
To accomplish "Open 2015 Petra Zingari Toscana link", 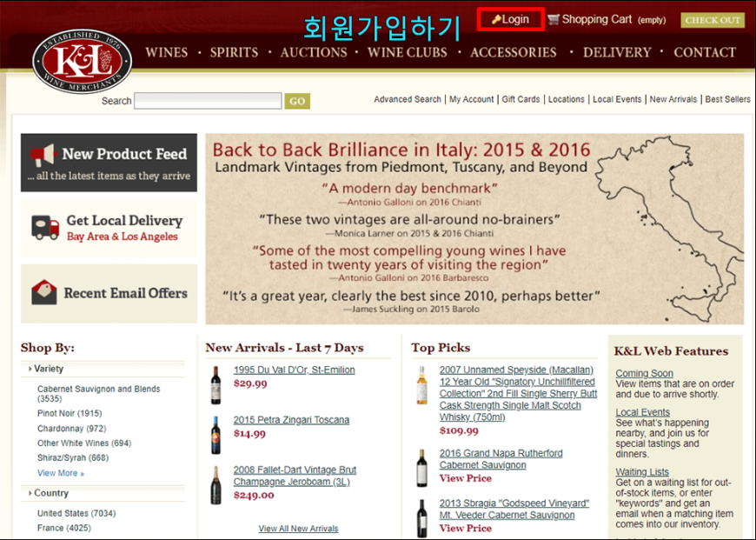I will click(x=291, y=420).
